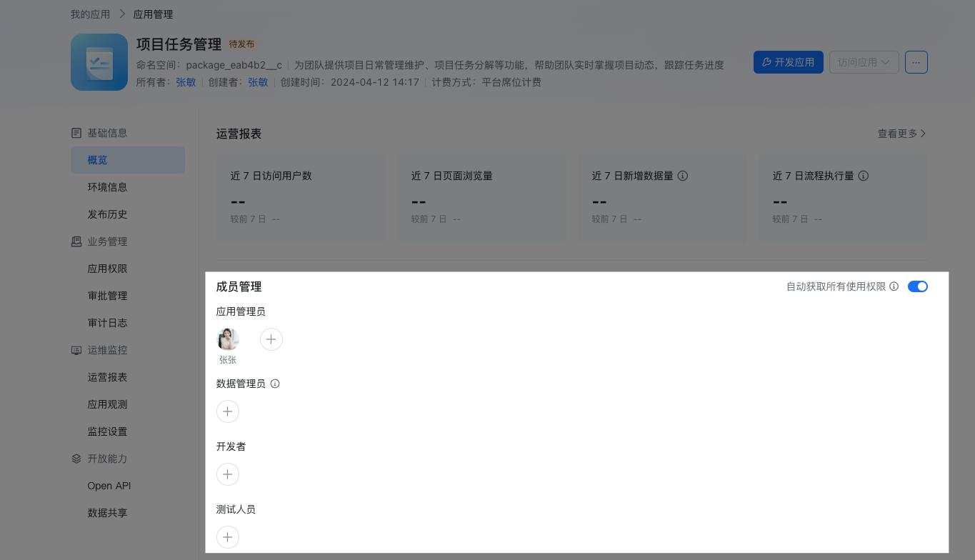This screenshot has height=560, width=975.
Task: Toggle 自动获取所有使用权限 switch
Action: click(x=917, y=286)
